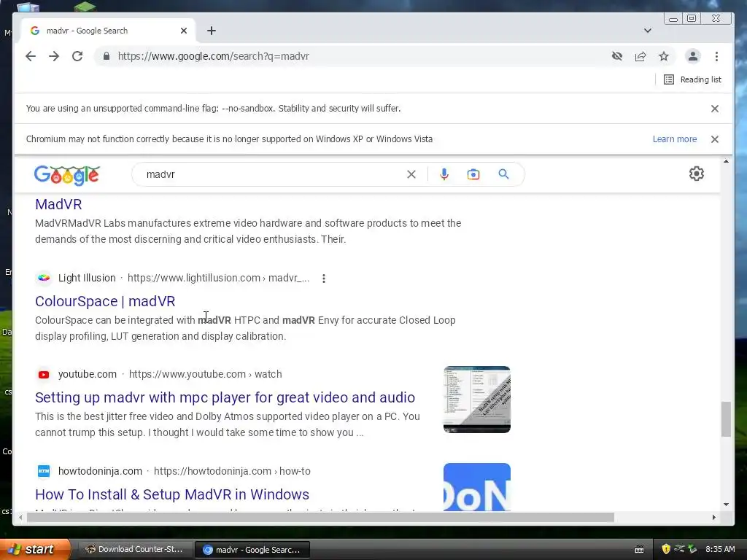
Task: Dismiss the Windows XP unsupported warning
Action: (x=715, y=139)
